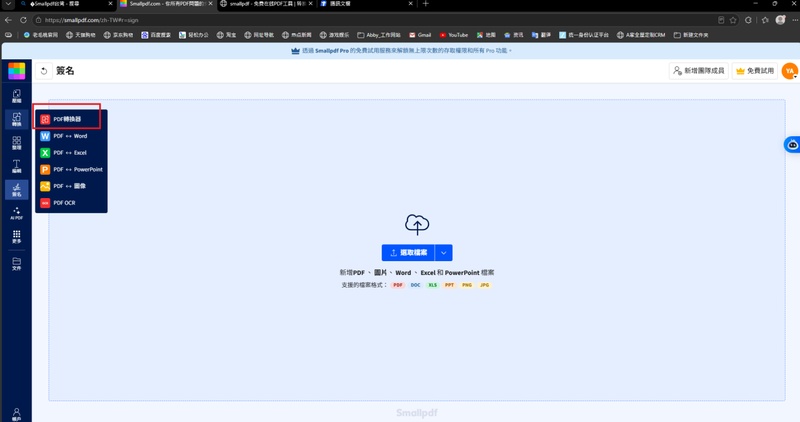Open the 天猫购物 bookmark
Screen dimensions: 800x422
click(81, 35)
